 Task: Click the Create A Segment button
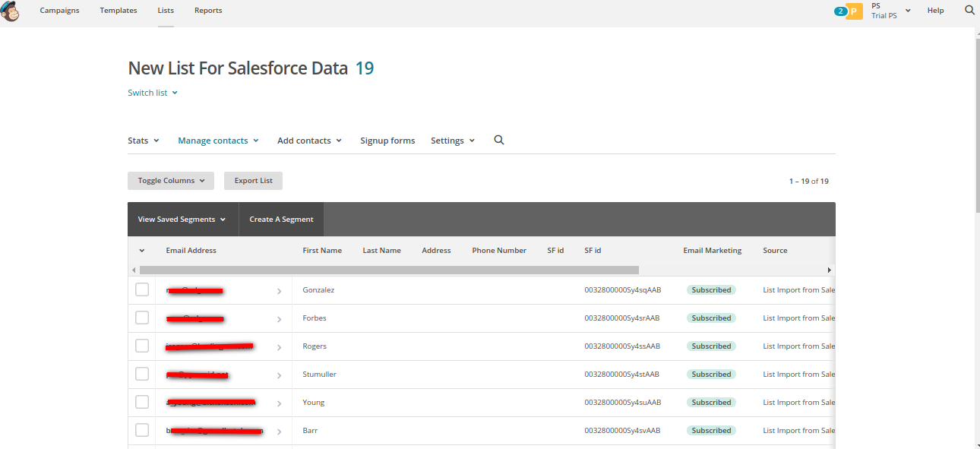click(281, 220)
